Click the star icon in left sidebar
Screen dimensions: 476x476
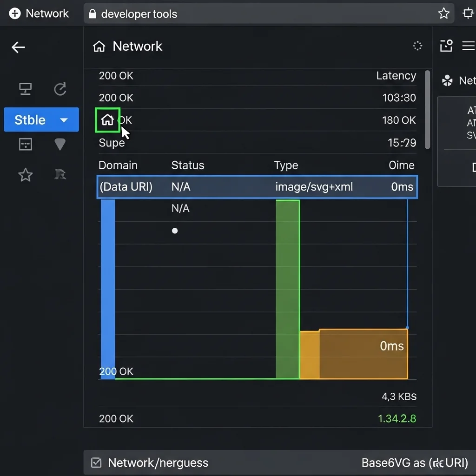pyautogui.click(x=25, y=175)
